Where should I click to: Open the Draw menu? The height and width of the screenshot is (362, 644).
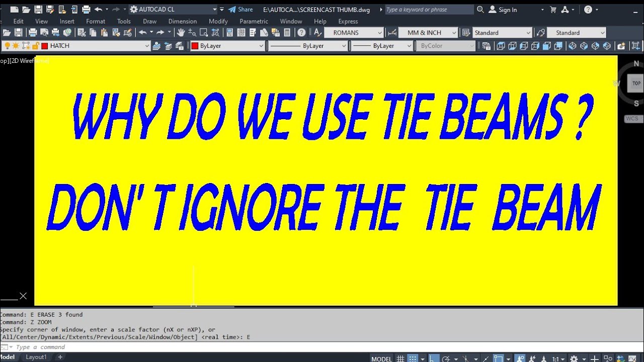point(149,21)
